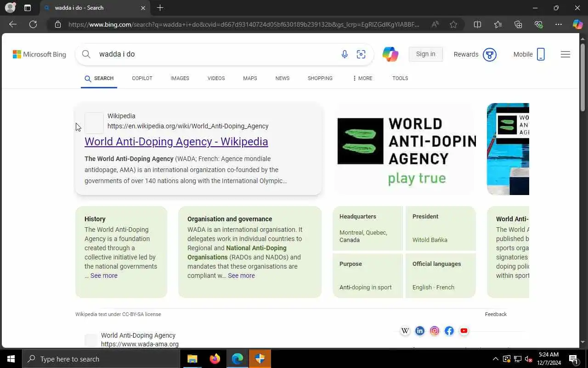Open the Edge profile avatar
This screenshot has width=588, height=368.
coord(10,8)
